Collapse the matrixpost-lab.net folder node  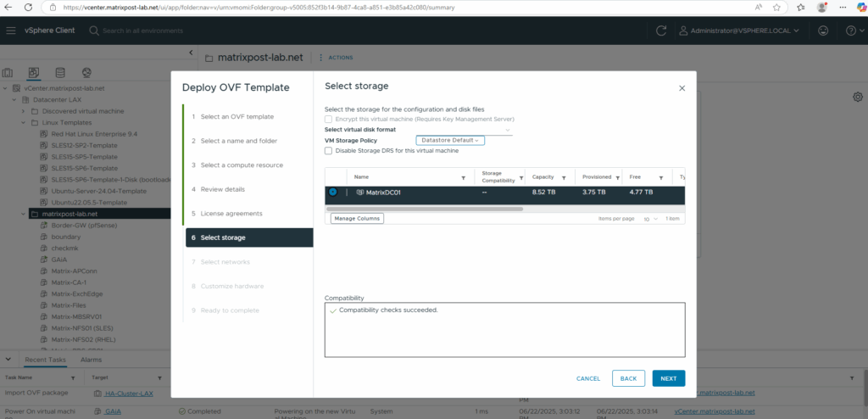(x=23, y=214)
